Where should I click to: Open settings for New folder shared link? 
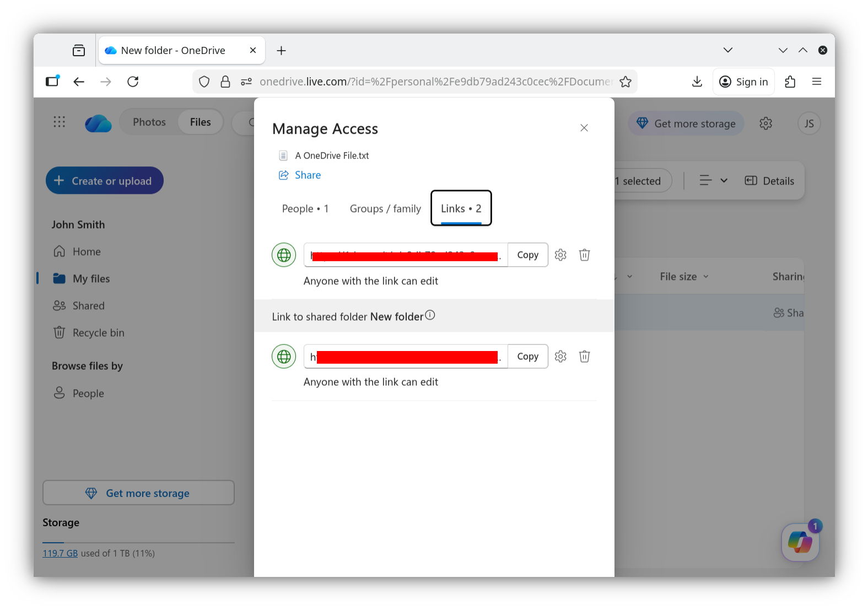(560, 357)
